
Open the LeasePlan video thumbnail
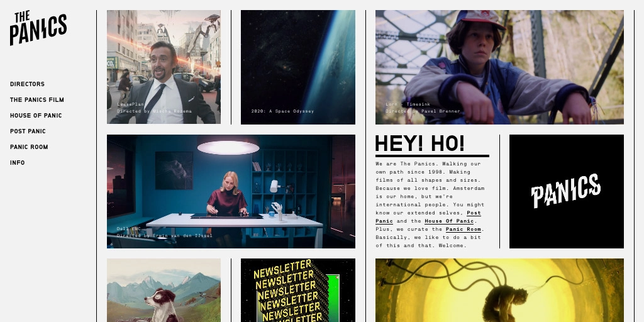click(x=164, y=67)
